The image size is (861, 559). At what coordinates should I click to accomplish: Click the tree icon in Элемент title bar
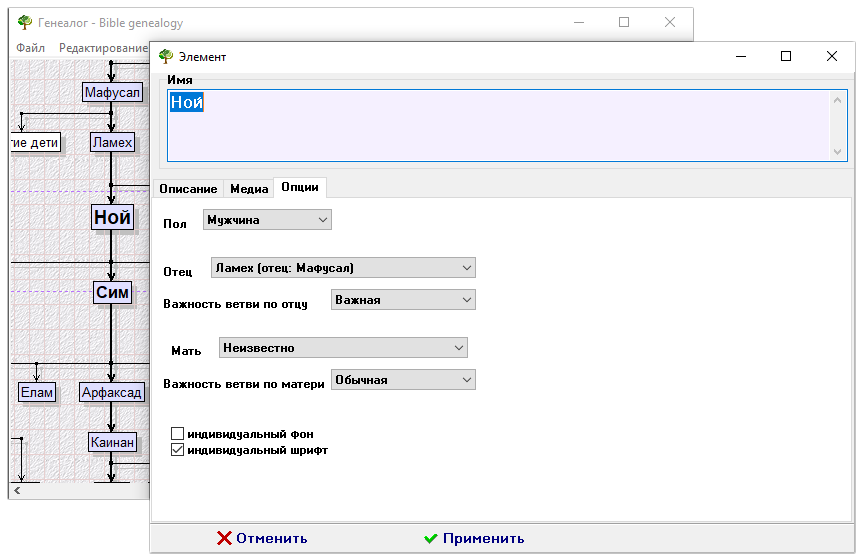[166, 57]
